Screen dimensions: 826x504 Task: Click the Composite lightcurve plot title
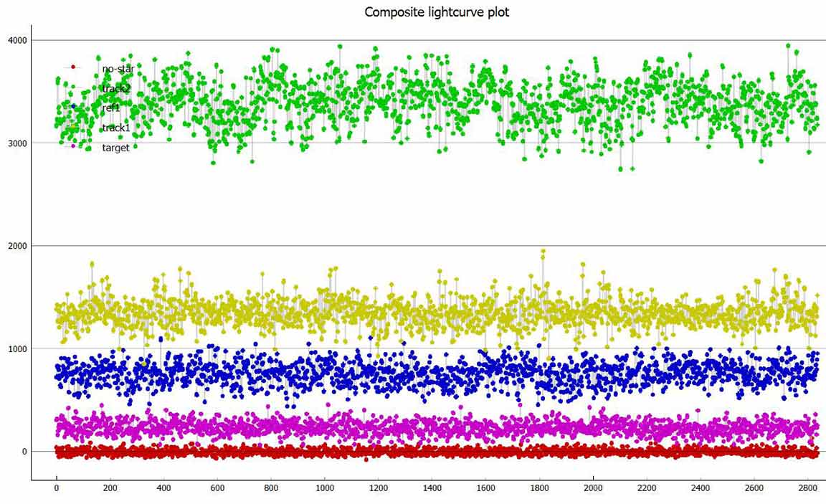[437, 12]
